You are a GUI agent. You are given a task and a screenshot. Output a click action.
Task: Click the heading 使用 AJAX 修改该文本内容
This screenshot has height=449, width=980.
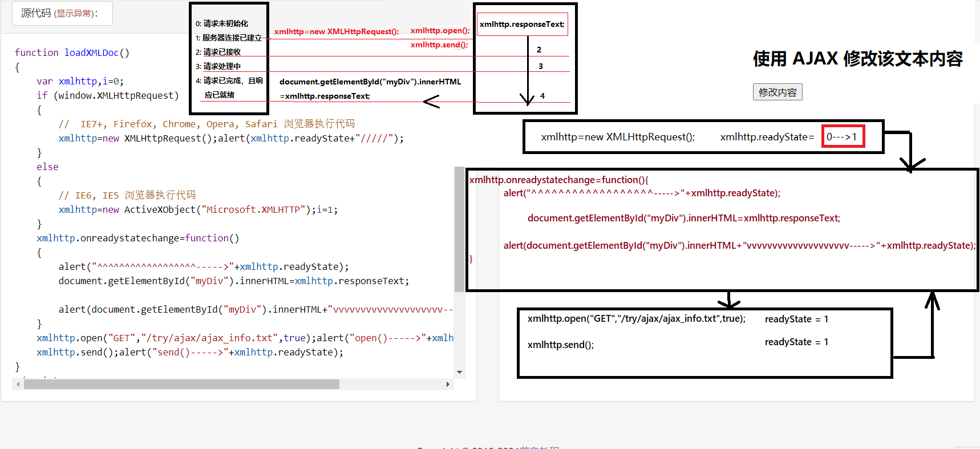click(857, 59)
